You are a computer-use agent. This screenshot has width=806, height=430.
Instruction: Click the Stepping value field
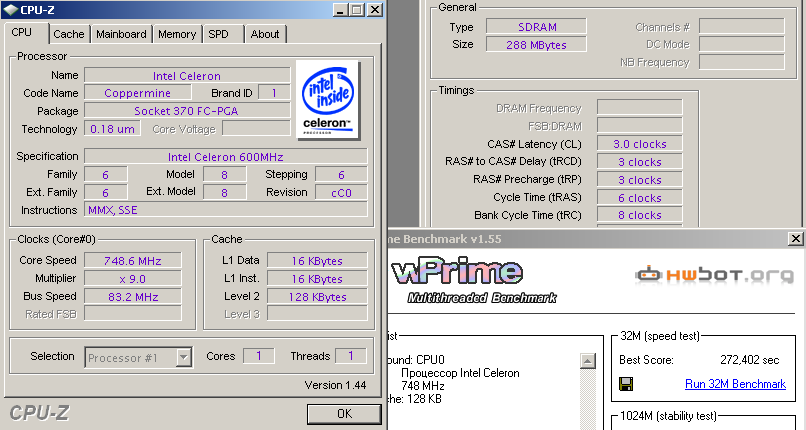click(x=341, y=175)
